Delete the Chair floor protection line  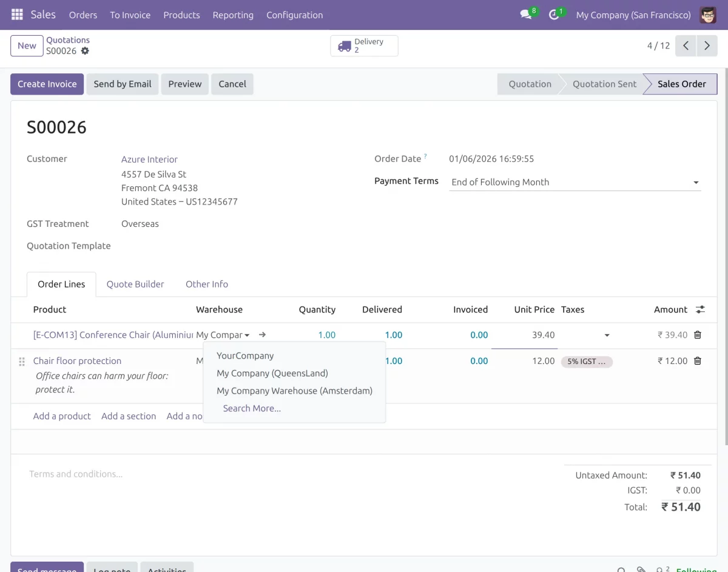pos(698,361)
